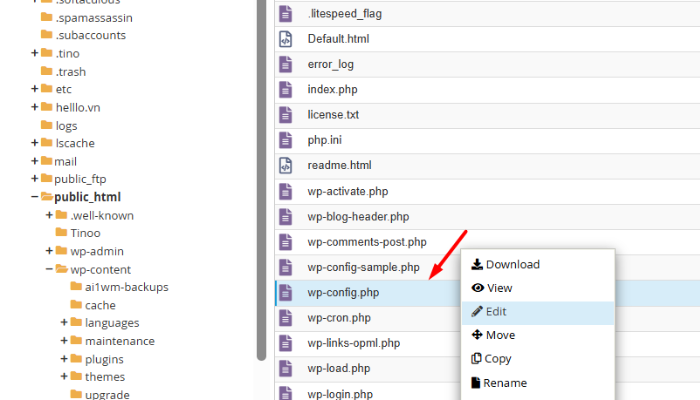
Task: Open the themes tree label
Action: point(105,377)
